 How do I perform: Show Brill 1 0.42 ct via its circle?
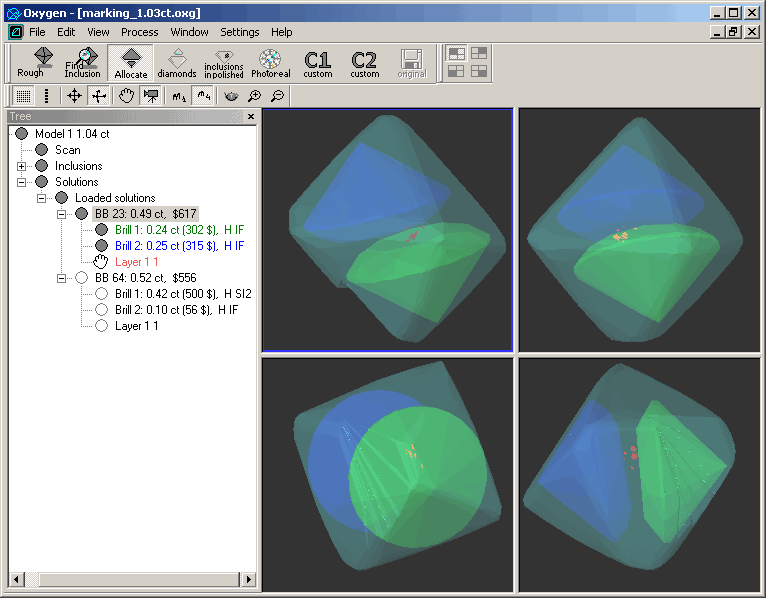101,294
